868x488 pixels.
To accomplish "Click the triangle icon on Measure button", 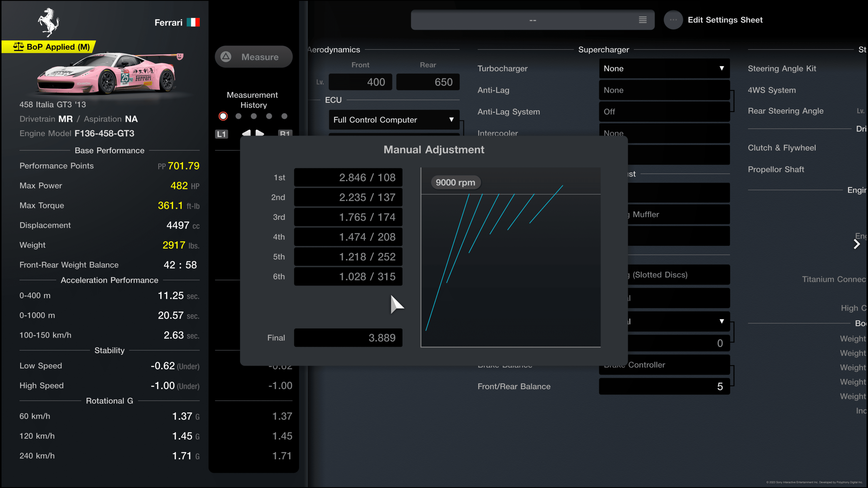I will [226, 56].
